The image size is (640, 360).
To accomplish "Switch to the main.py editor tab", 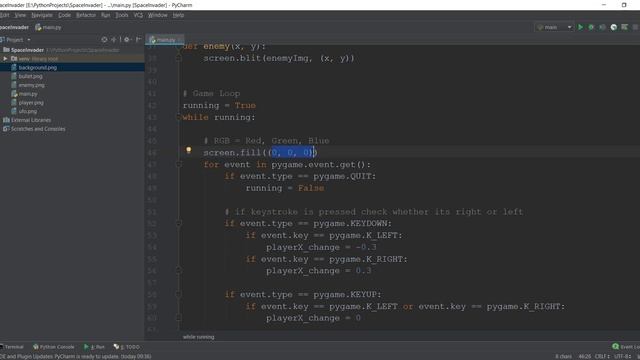I will point(164,40).
